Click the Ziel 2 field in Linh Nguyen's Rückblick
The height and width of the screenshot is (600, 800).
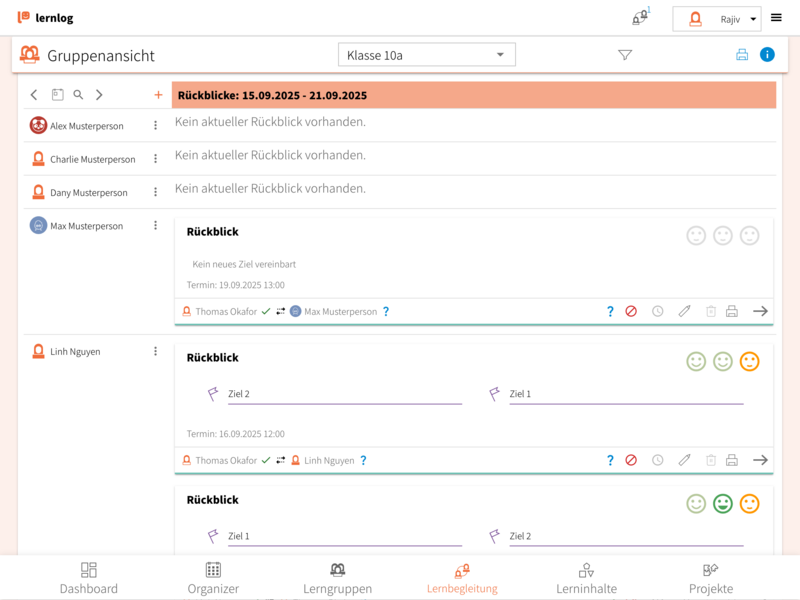point(344,394)
